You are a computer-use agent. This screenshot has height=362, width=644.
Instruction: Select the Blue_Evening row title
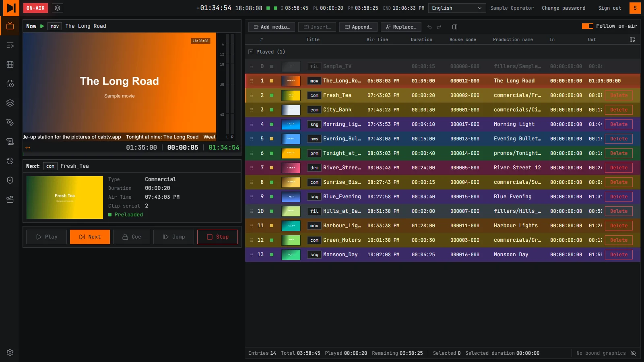[x=342, y=197]
